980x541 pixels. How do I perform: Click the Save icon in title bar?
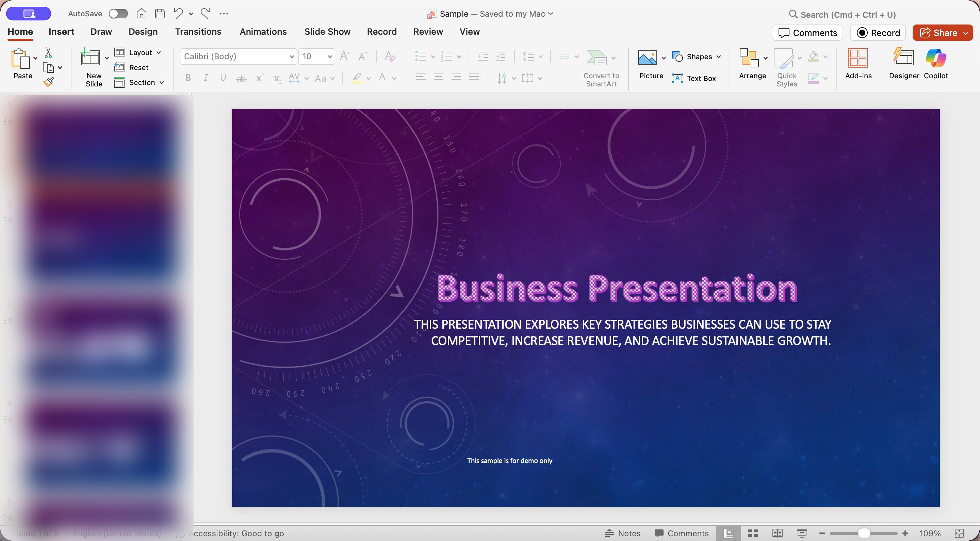coord(160,14)
